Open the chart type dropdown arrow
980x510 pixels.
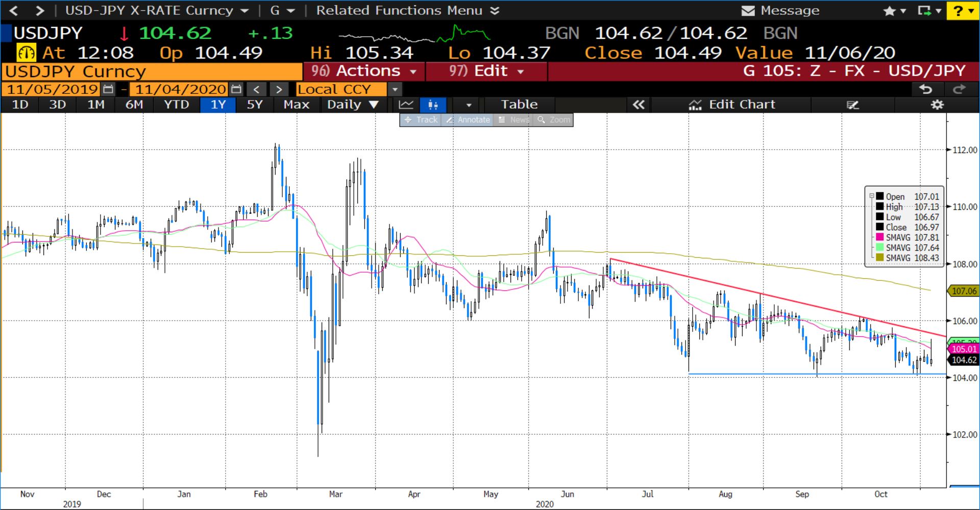coord(469,105)
